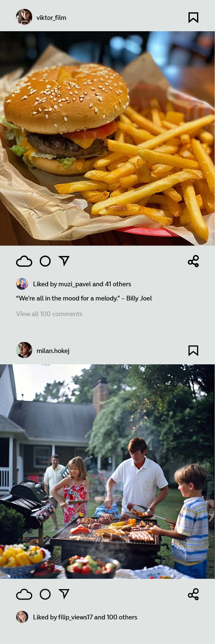Tap the funnel-shaped send icon under barbecue photo

[64, 594]
